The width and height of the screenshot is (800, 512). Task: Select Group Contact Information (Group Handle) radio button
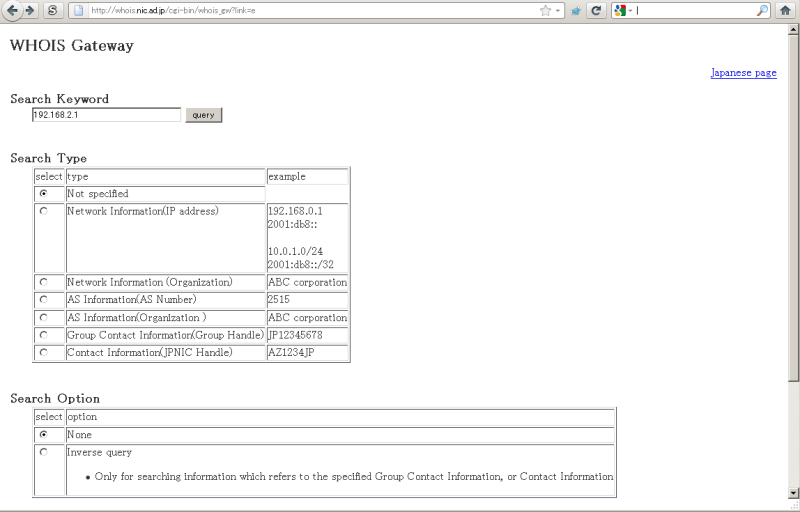coord(43,335)
